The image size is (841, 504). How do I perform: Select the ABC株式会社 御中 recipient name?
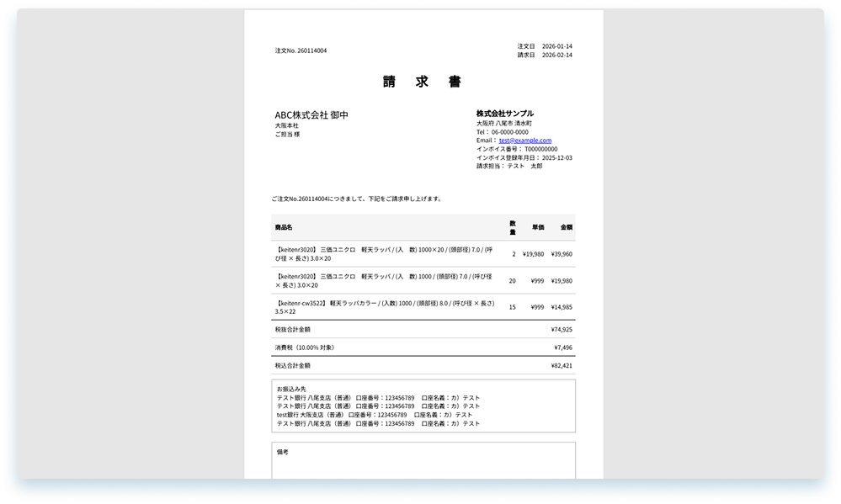pos(311,114)
